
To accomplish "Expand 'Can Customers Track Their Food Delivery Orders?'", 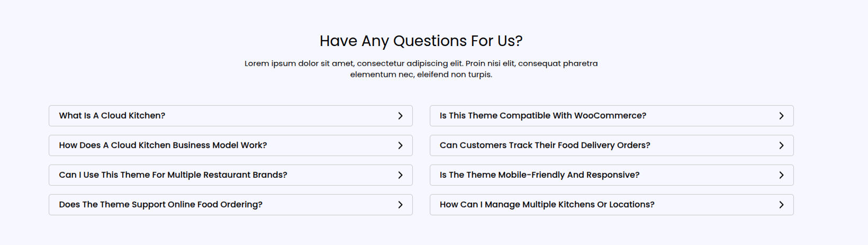I will pyautogui.click(x=545, y=146).
